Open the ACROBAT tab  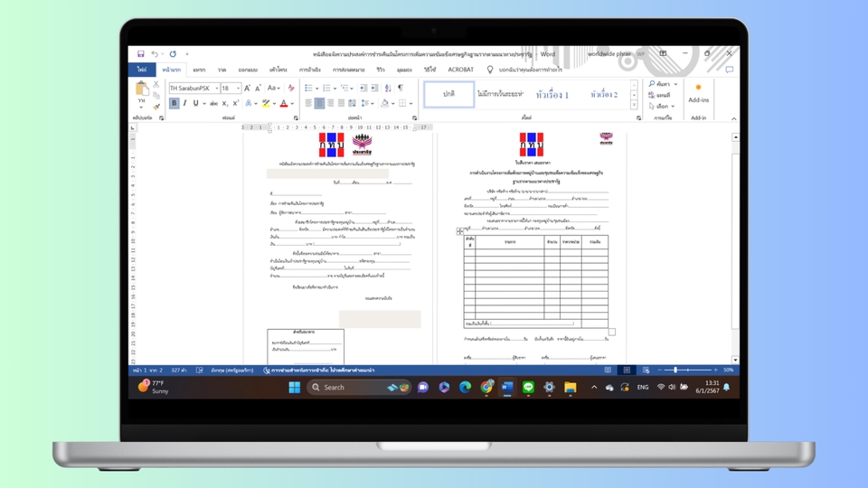point(460,70)
